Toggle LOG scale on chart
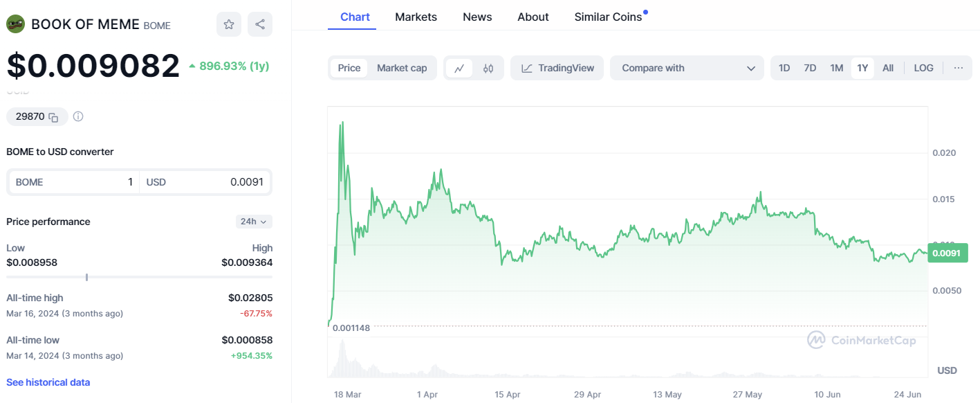The height and width of the screenshot is (403, 980). 923,68
